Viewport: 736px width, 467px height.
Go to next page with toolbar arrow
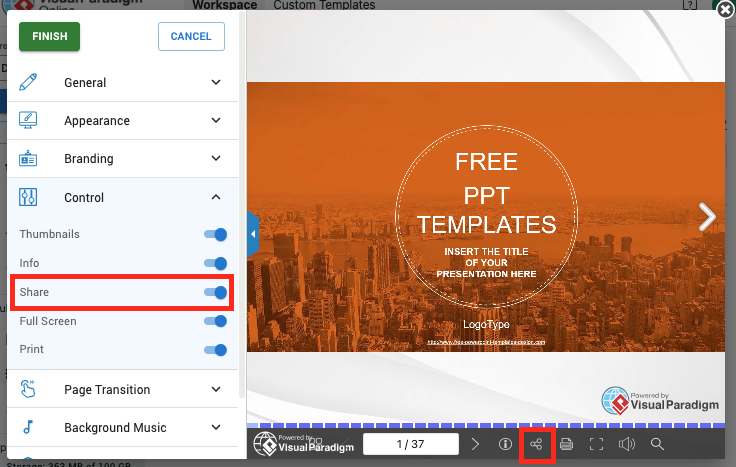476,444
